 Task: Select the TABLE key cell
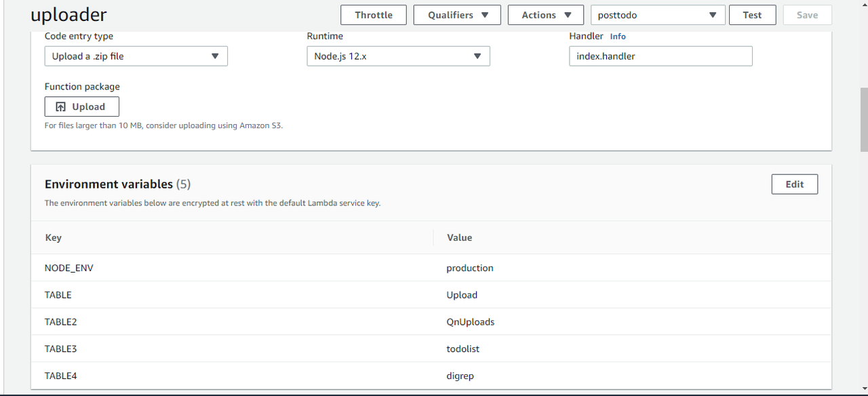(x=58, y=295)
